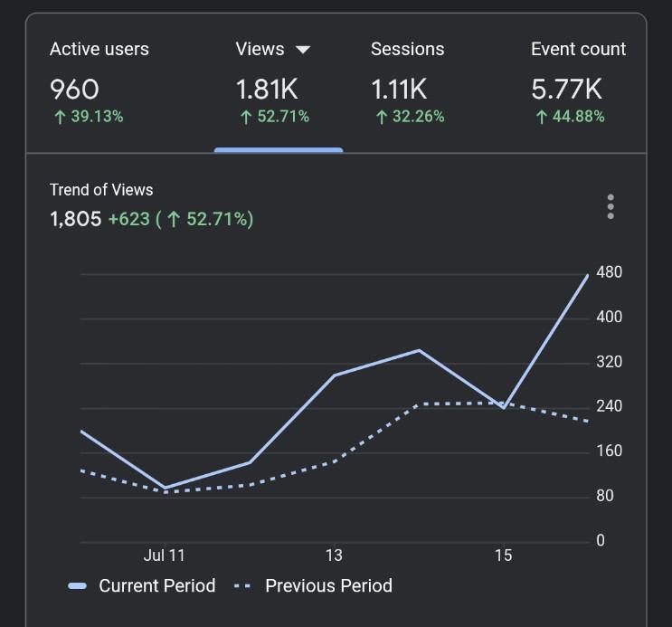The image size is (672, 627).
Task: Click the green arrow beside 39.13%
Action: 60,117
